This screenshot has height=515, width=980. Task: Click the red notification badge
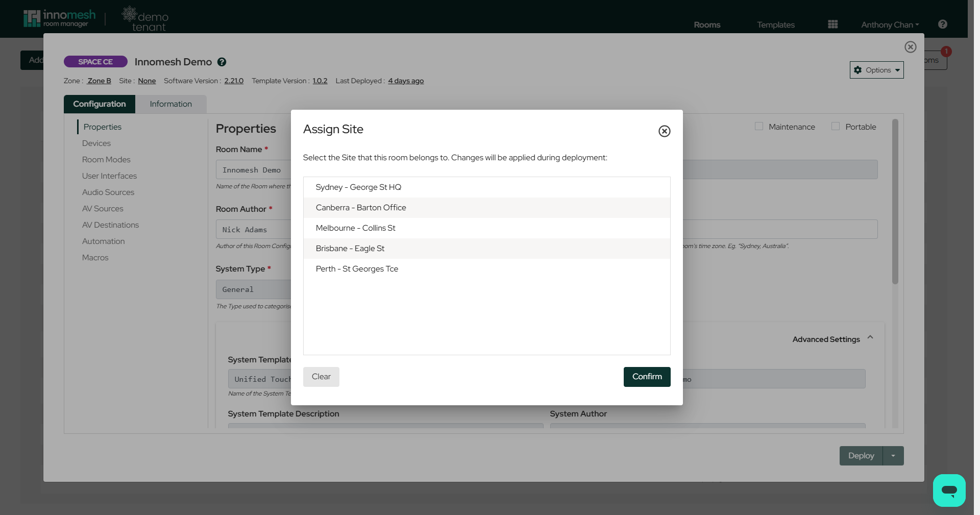pos(946,51)
